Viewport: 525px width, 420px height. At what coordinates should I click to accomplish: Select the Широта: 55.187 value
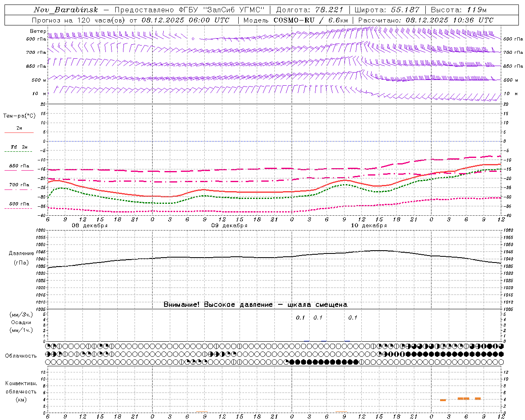[387, 10]
